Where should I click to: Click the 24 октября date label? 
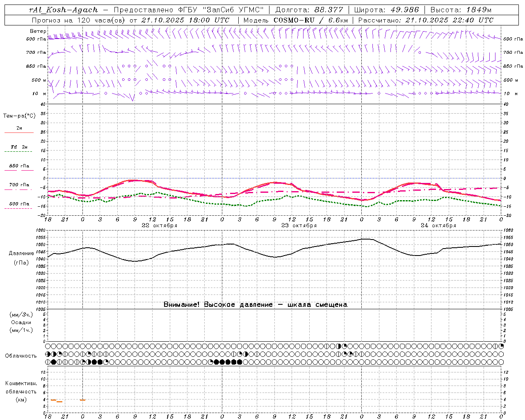(438, 226)
